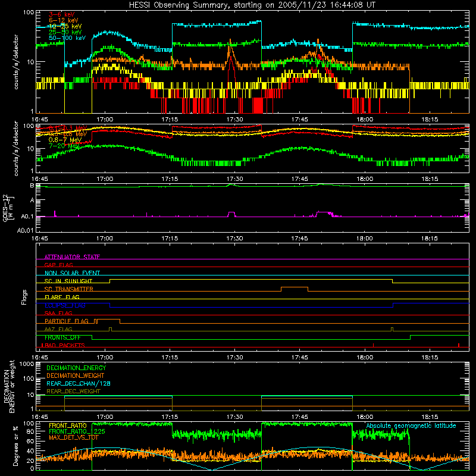Select the FRONTS_OFF flag label
476x476 pixels.
tap(62, 337)
